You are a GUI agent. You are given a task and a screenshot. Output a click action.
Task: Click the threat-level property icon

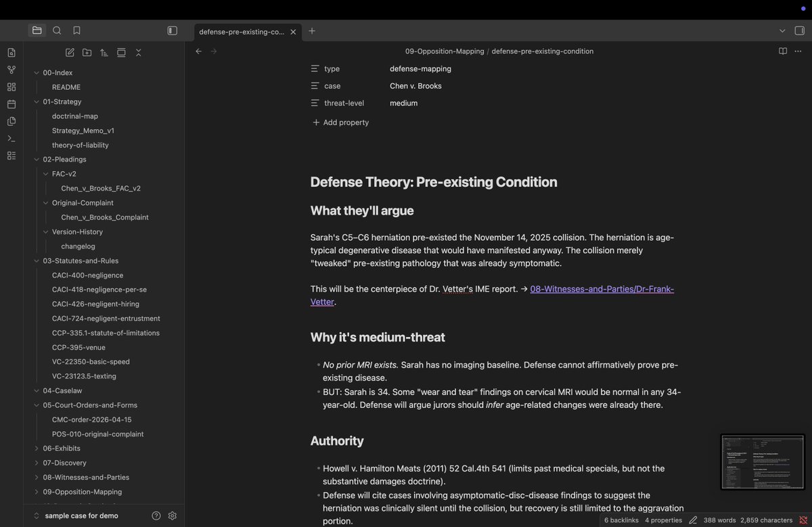point(315,104)
